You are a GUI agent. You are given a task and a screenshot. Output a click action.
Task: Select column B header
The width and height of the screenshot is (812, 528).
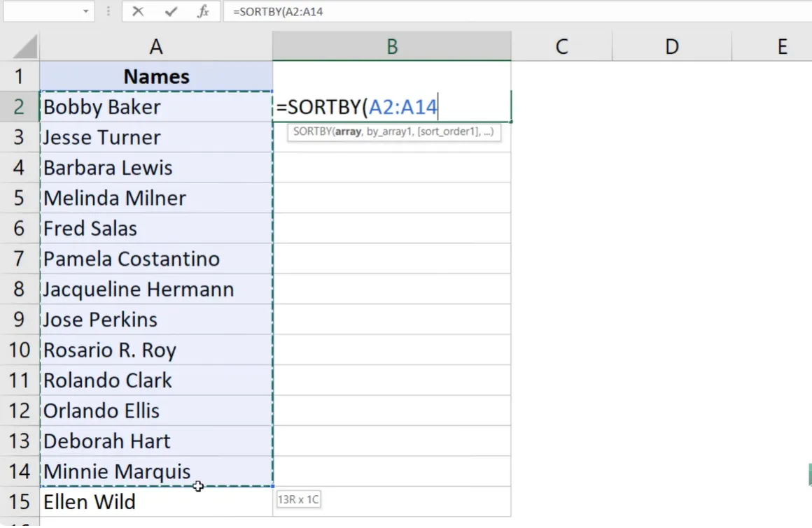coord(392,47)
